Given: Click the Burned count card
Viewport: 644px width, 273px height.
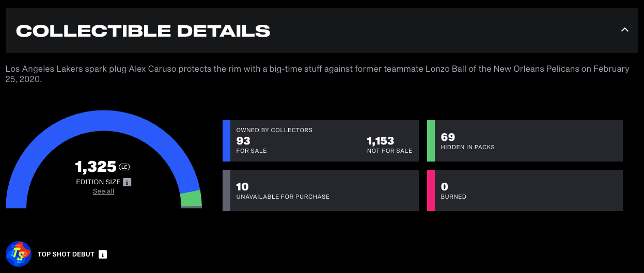Looking at the screenshot, I should pos(525,190).
